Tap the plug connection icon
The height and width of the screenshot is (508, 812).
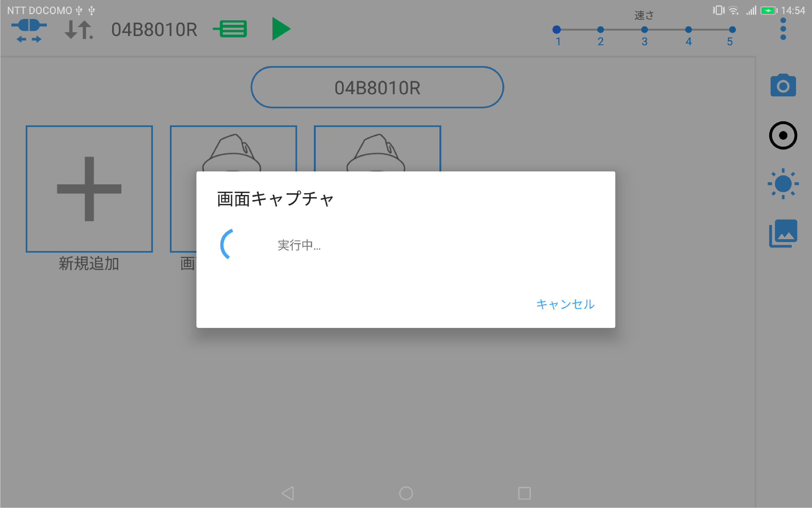[x=29, y=30]
